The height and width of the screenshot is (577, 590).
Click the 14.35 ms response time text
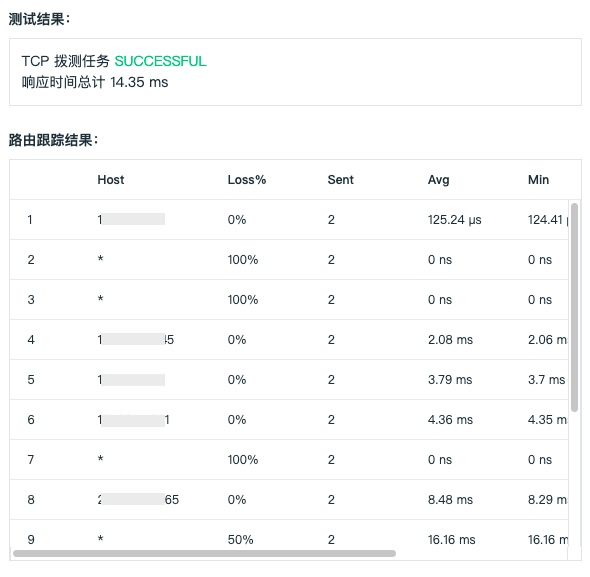click(x=139, y=82)
